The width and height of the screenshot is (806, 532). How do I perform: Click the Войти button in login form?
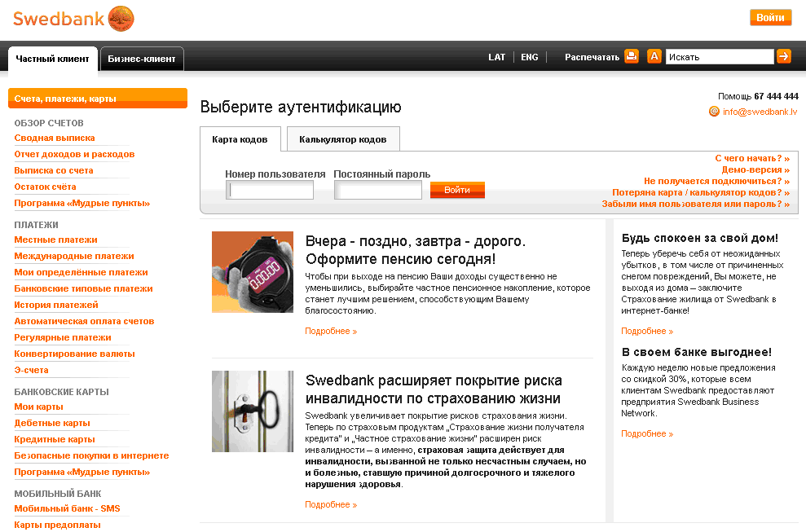point(457,190)
